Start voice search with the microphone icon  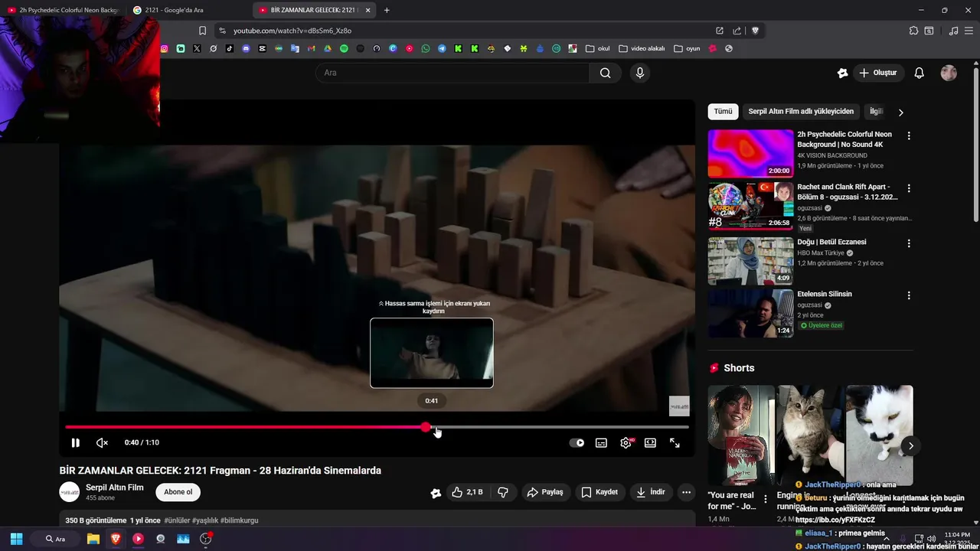pyautogui.click(x=640, y=73)
